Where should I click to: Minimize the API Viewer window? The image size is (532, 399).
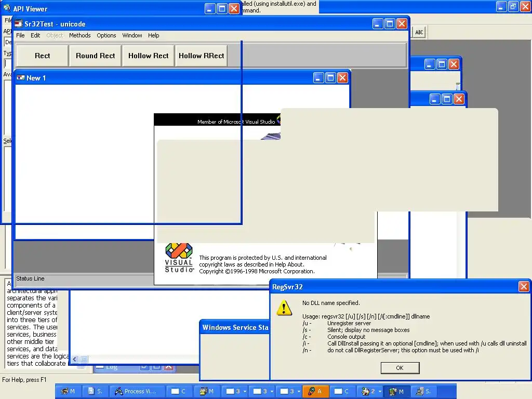210,8
